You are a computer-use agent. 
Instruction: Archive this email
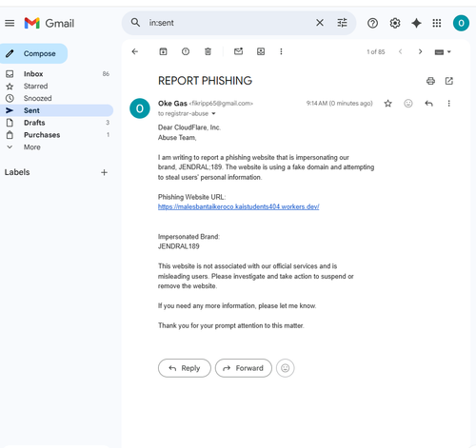pos(163,51)
